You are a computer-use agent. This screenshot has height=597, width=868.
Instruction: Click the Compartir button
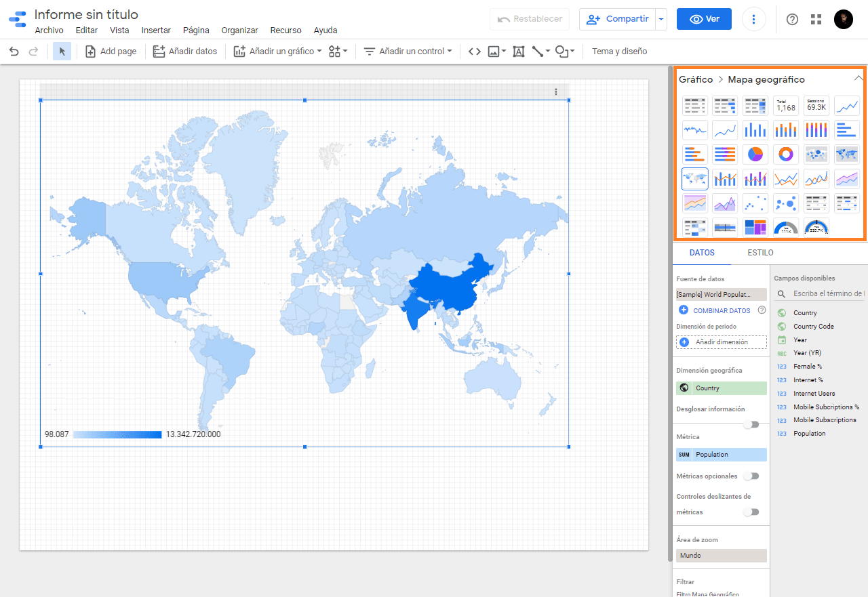[x=617, y=19]
